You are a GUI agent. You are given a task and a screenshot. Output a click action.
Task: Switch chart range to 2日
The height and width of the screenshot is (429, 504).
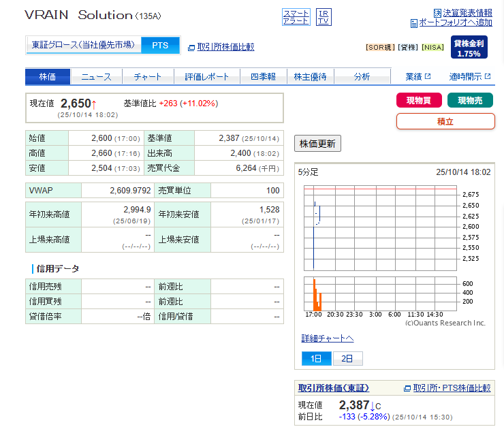coord(347,358)
